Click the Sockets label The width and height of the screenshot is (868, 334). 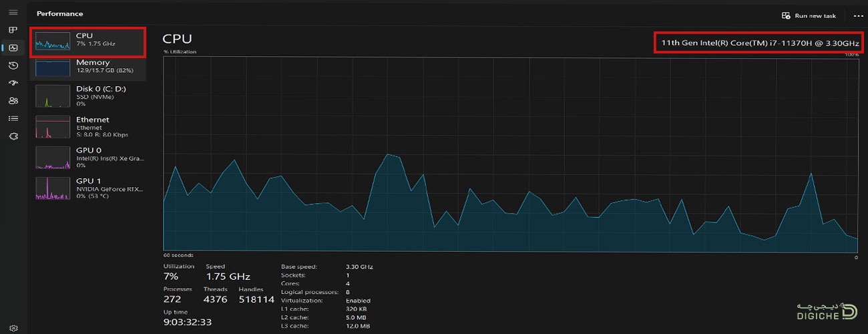click(x=293, y=275)
